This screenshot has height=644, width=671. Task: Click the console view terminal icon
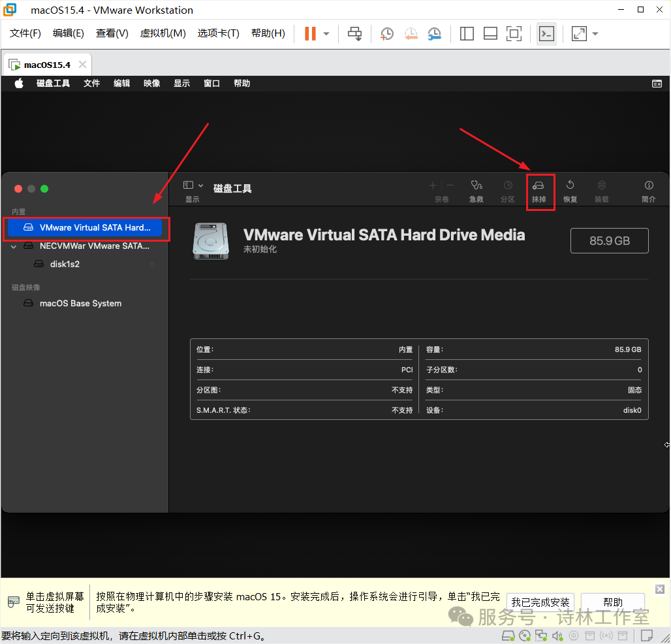pos(546,34)
